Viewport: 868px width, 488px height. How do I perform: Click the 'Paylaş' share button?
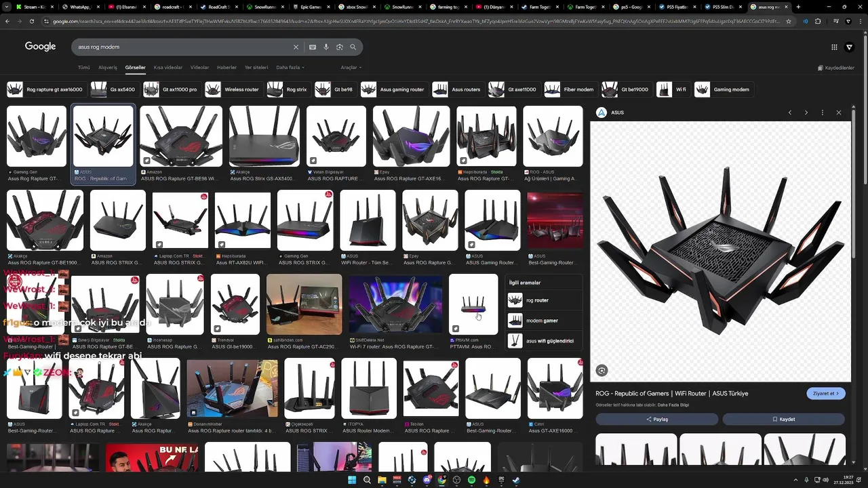point(656,419)
